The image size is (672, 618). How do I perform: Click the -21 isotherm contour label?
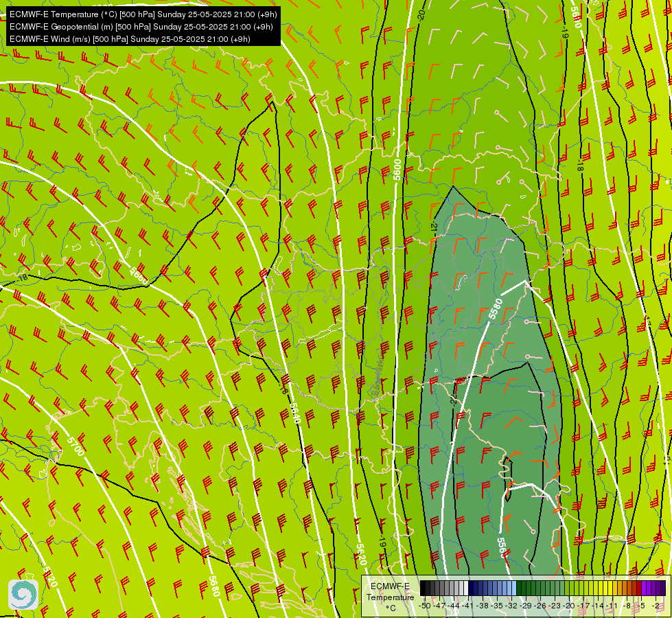pyautogui.click(x=434, y=227)
